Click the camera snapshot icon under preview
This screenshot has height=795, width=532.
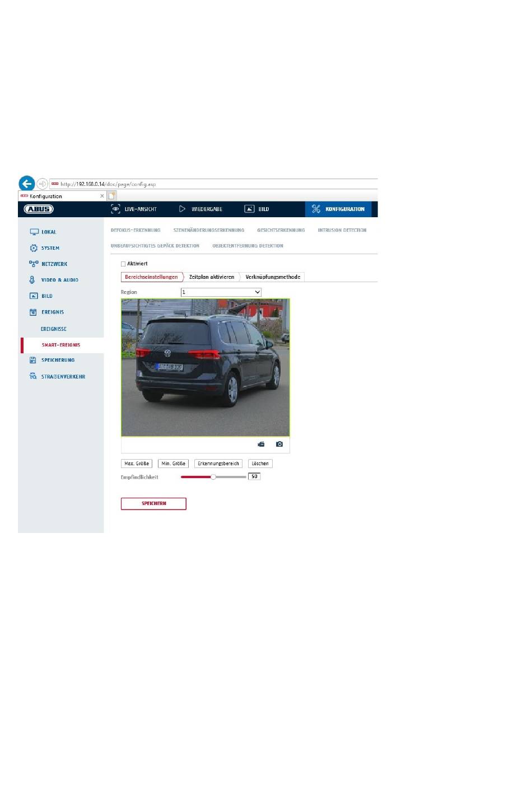point(279,444)
